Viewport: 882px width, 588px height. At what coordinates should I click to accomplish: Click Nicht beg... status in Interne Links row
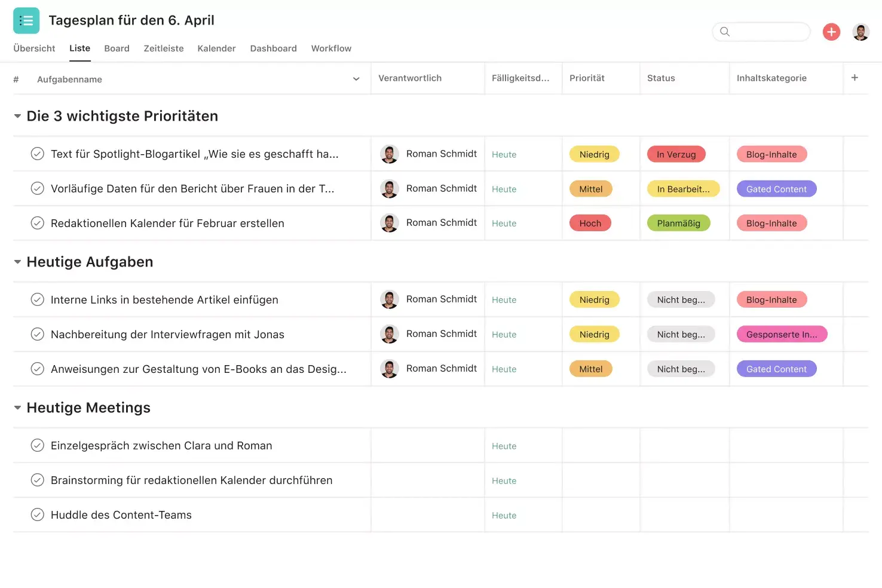click(681, 299)
